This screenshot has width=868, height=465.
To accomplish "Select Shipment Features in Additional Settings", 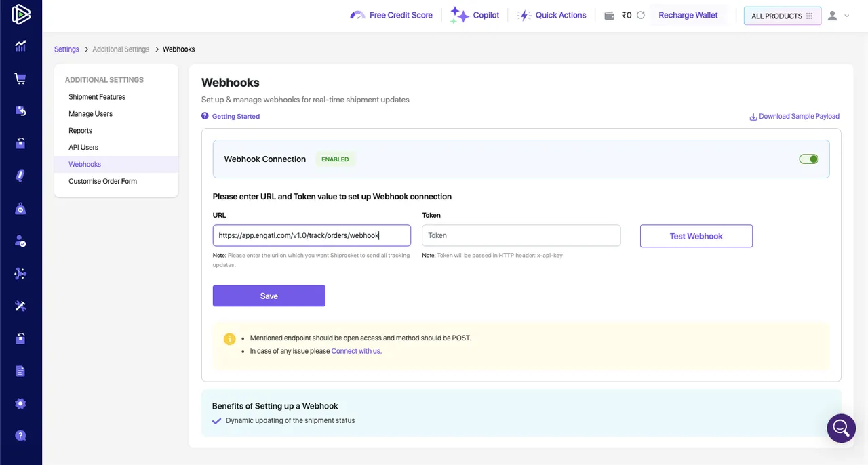I will tap(97, 97).
